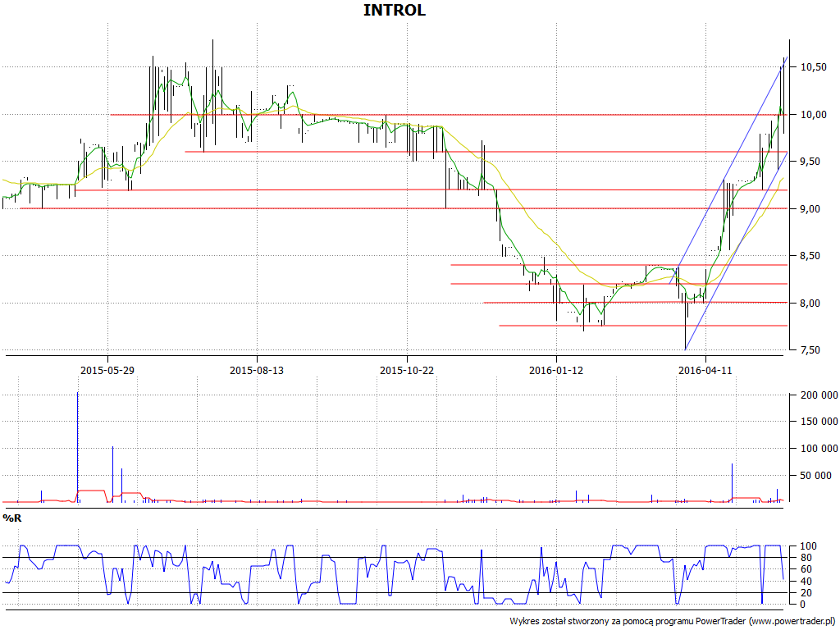Select the 2015-05-29 date label
This screenshot has height=630, width=840.
[x=107, y=370]
